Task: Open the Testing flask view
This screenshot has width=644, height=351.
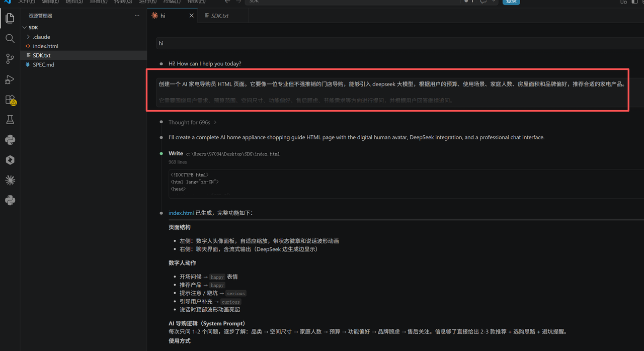Action: 10,120
